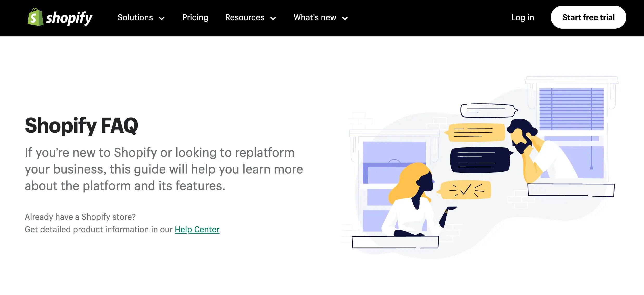Expand the Solutions dropdown chevron

pos(162,18)
